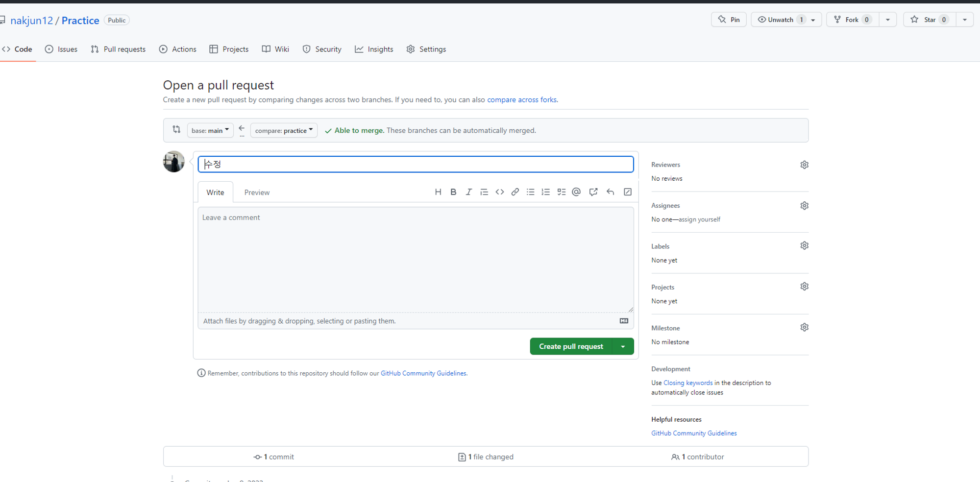The height and width of the screenshot is (482, 980).
Task: Click the Leave a comment text area
Action: click(416, 260)
